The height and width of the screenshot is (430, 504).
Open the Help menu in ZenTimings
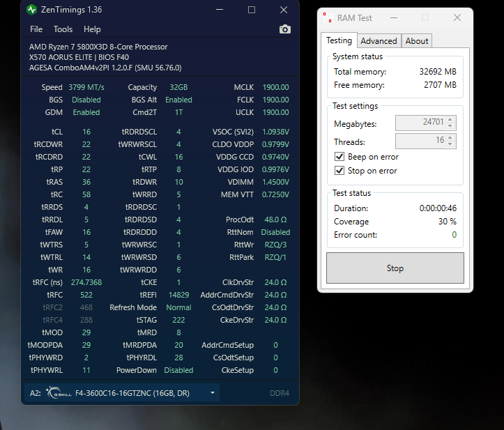tap(92, 29)
